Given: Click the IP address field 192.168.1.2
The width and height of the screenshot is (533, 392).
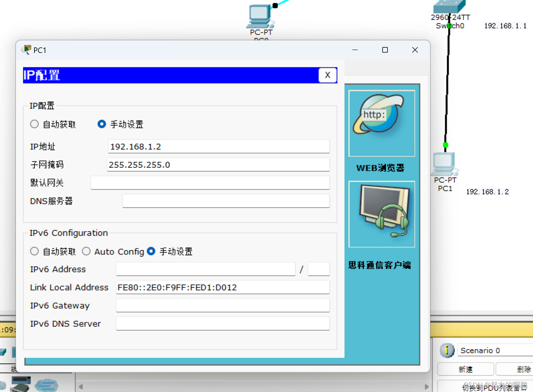Looking at the screenshot, I should point(219,146).
